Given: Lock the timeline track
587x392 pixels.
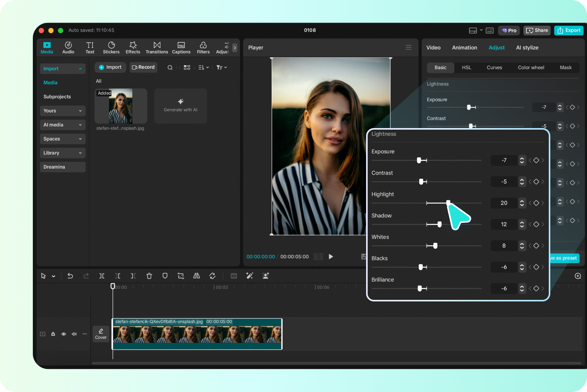Looking at the screenshot, I should coord(53,334).
